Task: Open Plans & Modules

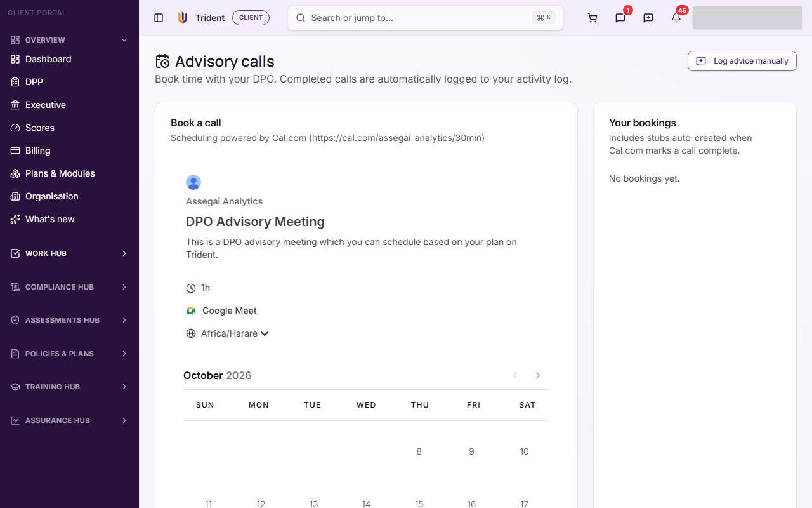Action: click(69, 173)
